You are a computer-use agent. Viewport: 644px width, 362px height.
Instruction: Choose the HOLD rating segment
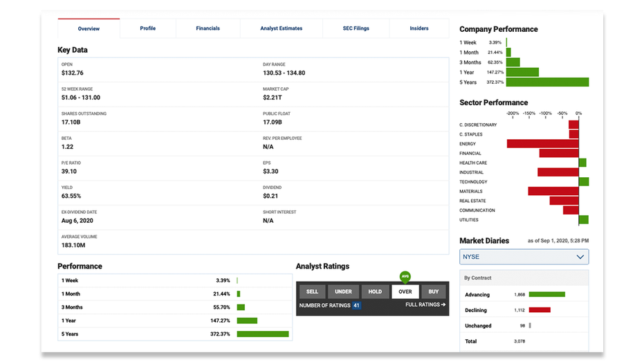coord(375,291)
